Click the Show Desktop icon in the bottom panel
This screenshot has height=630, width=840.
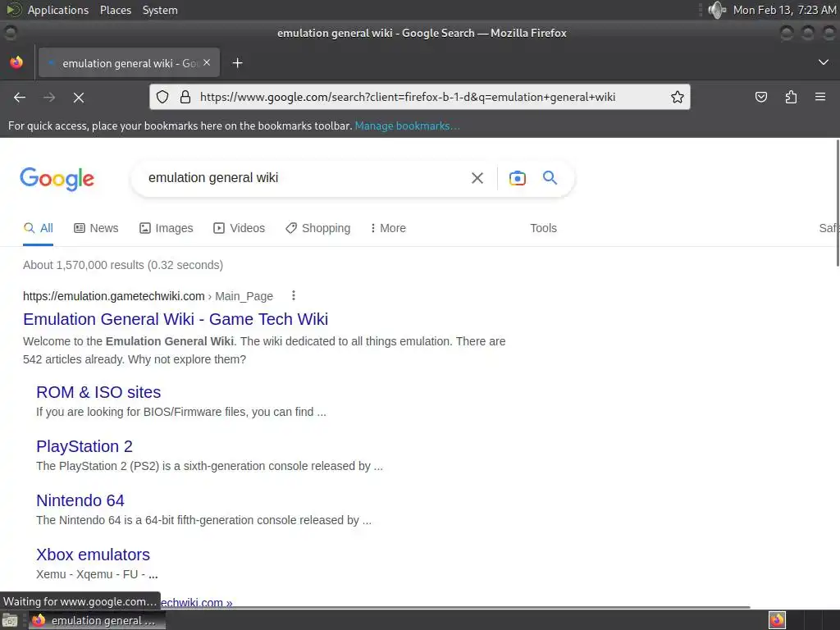pyautogui.click(x=10, y=621)
